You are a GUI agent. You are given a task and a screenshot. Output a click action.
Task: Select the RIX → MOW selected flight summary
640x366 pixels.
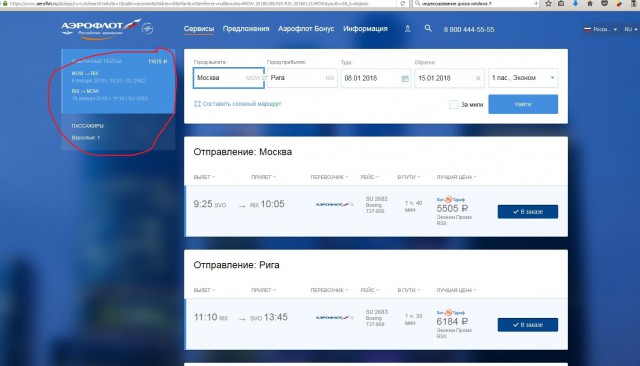coord(110,95)
